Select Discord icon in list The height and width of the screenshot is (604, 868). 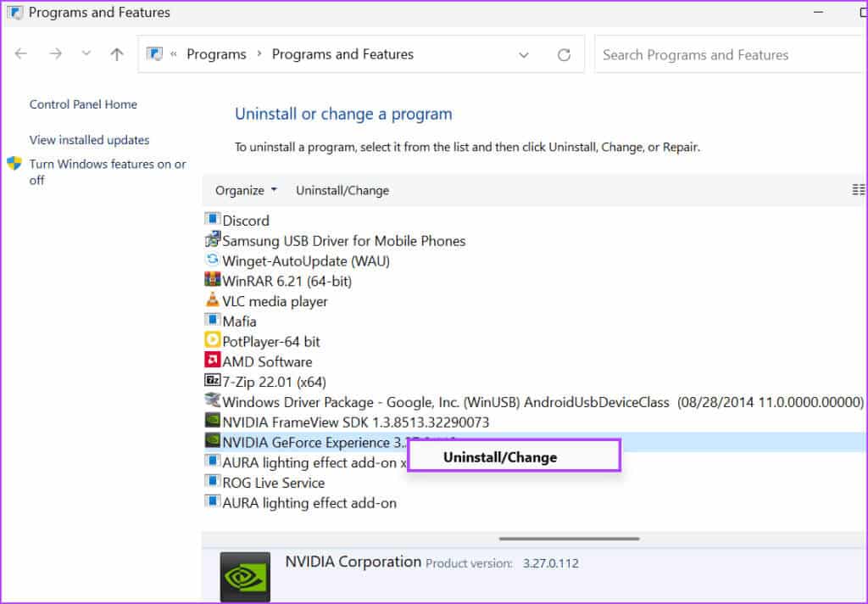click(x=213, y=219)
